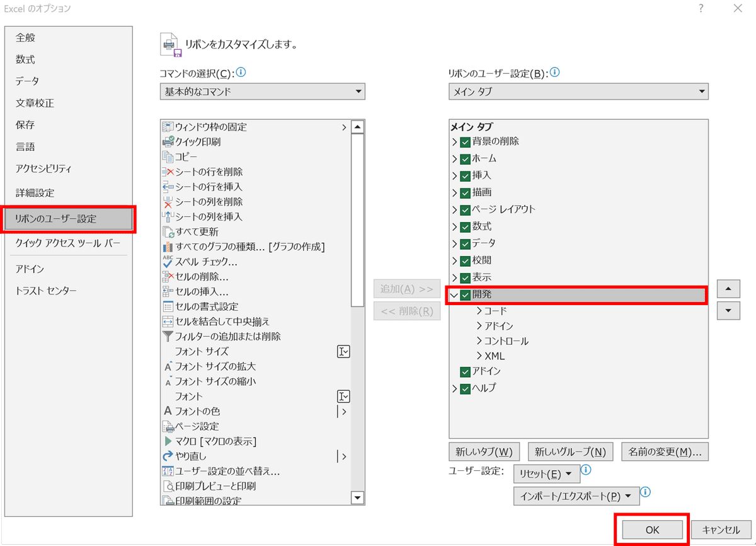Toggle the 描画 tab checkbox
The height and width of the screenshot is (546, 756).
[x=466, y=193]
